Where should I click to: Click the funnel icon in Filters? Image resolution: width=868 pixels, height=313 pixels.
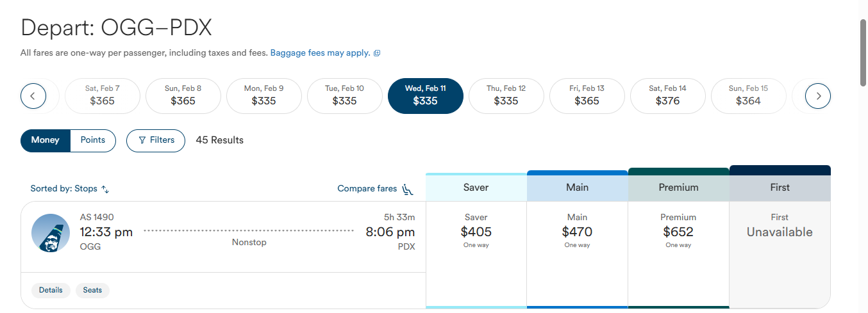(142, 140)
